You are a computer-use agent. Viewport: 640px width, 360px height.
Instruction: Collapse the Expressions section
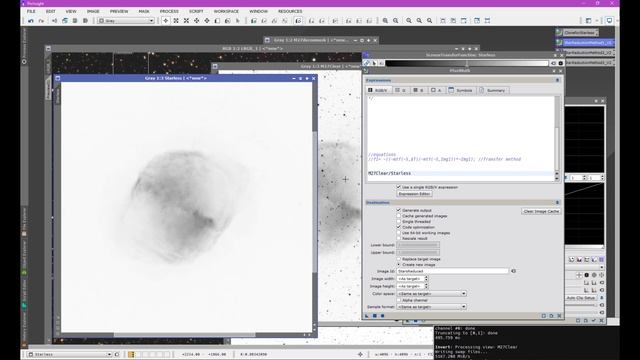[557, 80]
